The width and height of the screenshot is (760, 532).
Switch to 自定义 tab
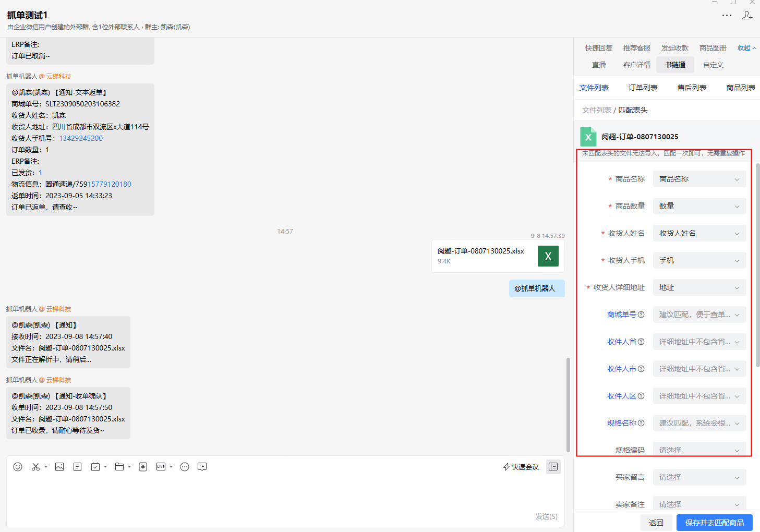[x=713, y=65]
